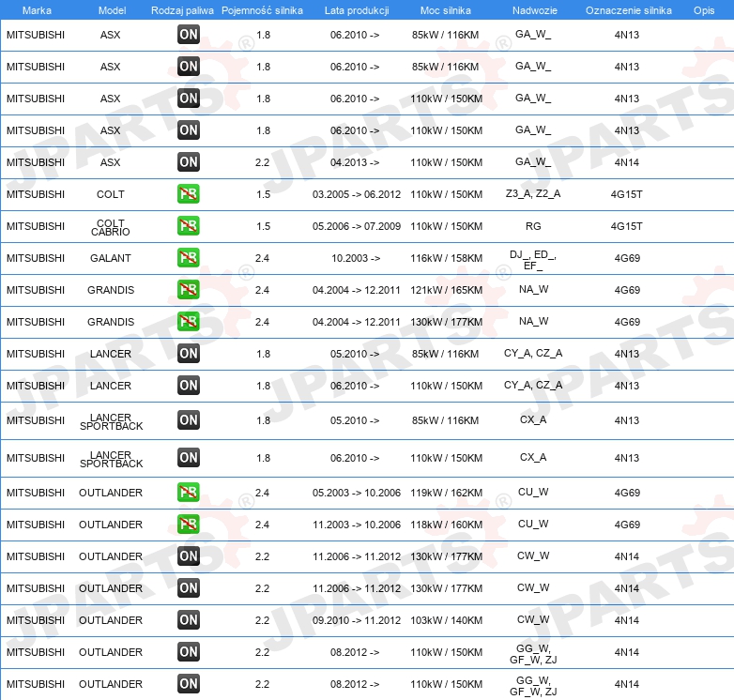Select the '04.2013 ->' production date cell
Viewport: 734px width, 700px height.
(355, 162)
